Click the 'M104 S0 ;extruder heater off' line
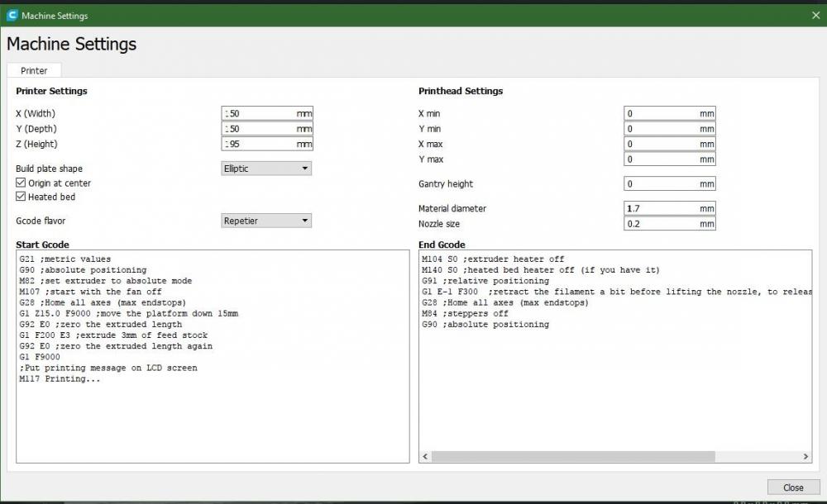Screen dimensions: 827x504 coord(493,259)
